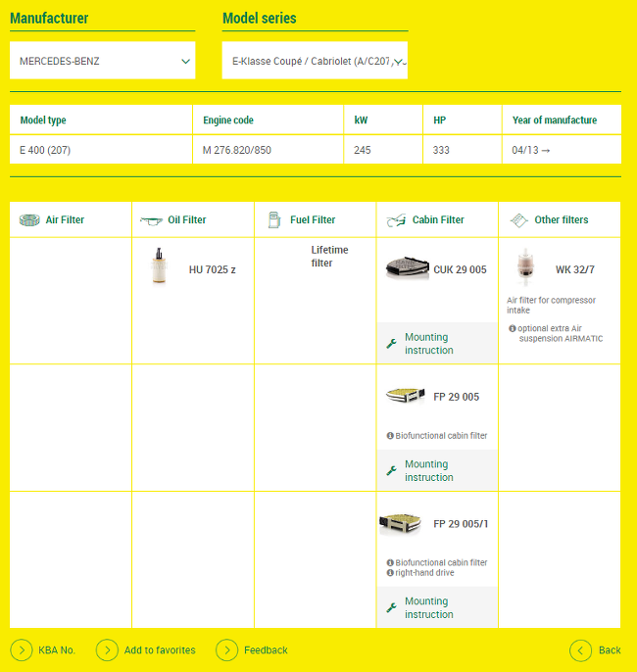Click Add to favorites
Image resolution: width=637 pixels, height=672 pixels.
coord(146,650)
